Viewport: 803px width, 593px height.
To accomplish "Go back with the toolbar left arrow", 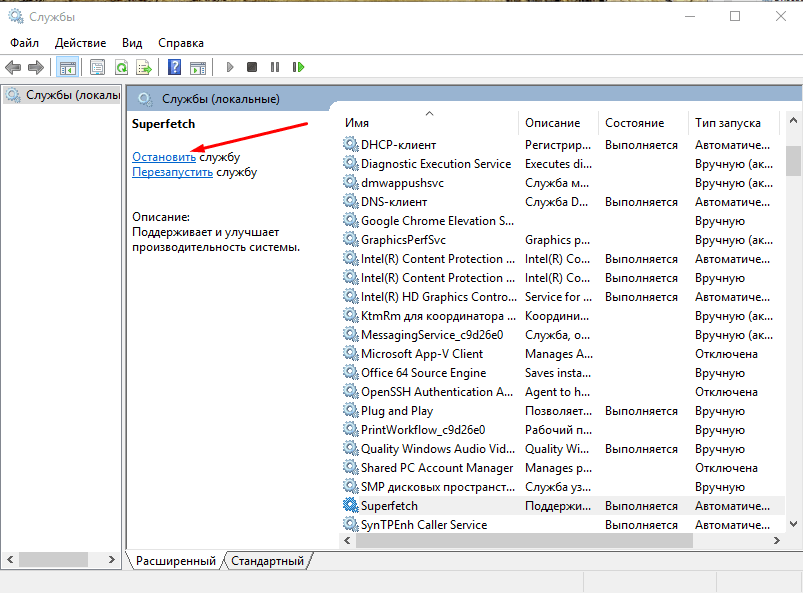I will [x=12, y=67].
